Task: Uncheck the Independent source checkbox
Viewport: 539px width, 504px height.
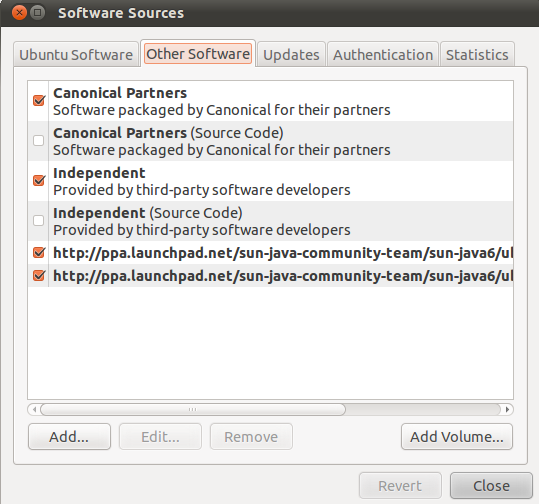Action: pos(39,180)
